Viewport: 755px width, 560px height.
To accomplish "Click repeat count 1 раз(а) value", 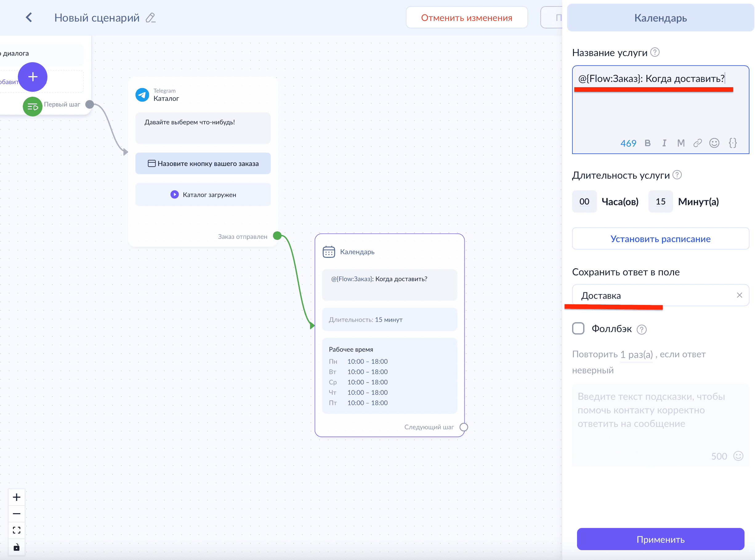I will click(636, 355).
